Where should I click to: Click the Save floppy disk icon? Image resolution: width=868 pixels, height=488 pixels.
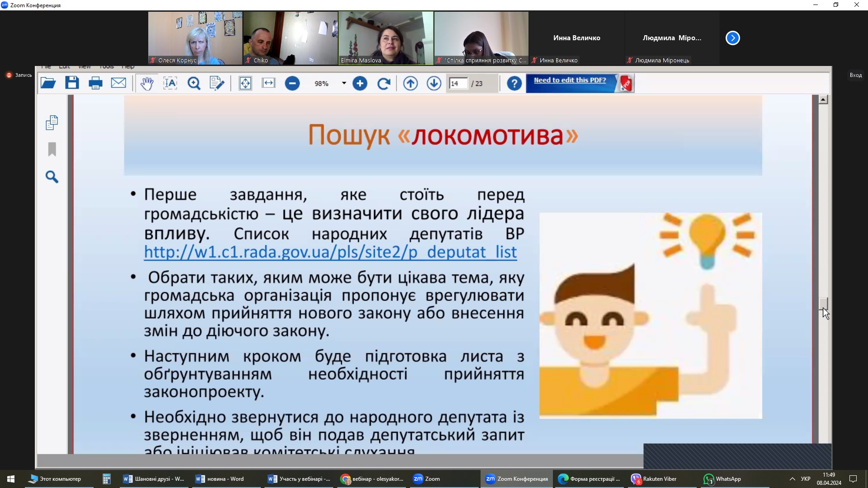[72, 83]
